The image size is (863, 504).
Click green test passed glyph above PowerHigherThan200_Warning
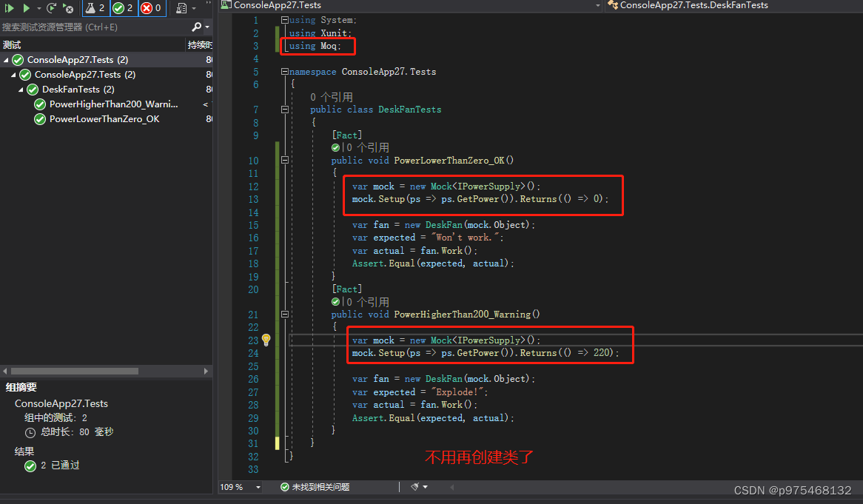pos(336,301)
